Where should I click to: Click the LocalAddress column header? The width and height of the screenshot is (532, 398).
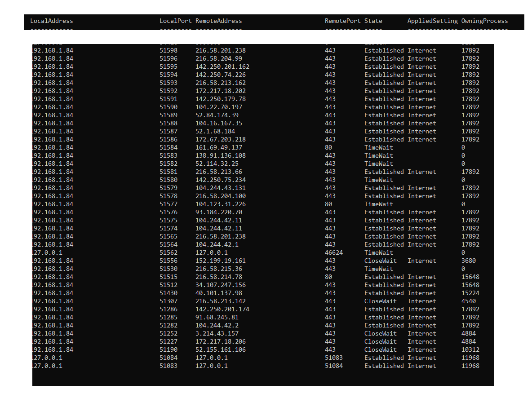(52, 21)
